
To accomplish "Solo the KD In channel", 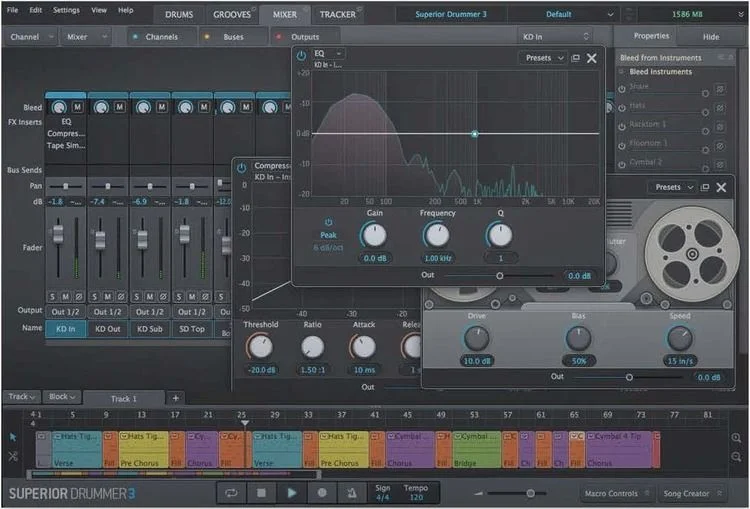I will tap(53, 297).
